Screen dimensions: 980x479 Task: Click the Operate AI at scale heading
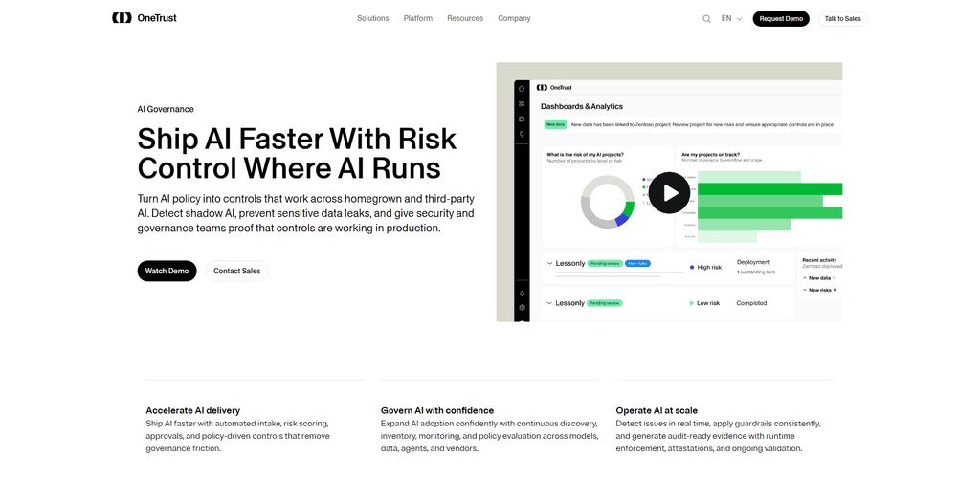657,410
